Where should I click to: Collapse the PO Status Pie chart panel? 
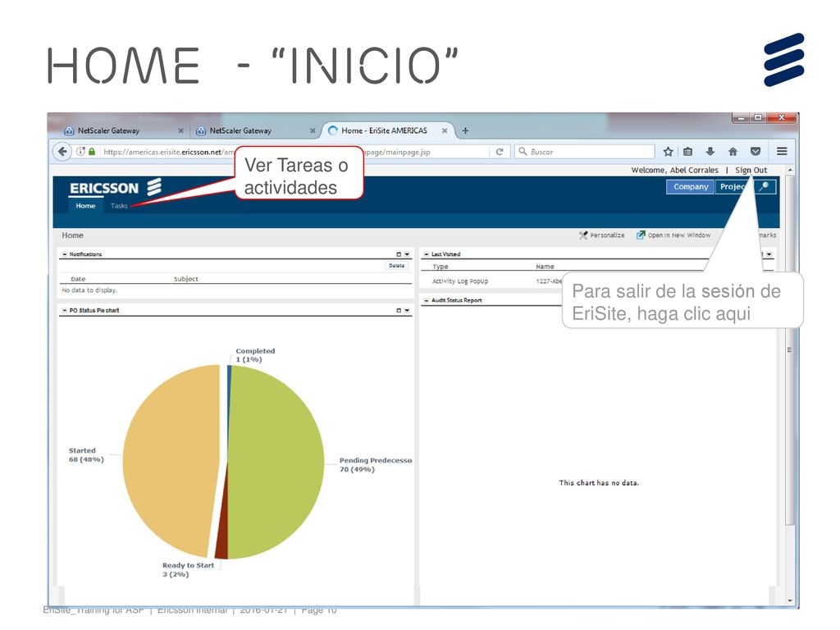pyautogui.click(x=65, y=311)
